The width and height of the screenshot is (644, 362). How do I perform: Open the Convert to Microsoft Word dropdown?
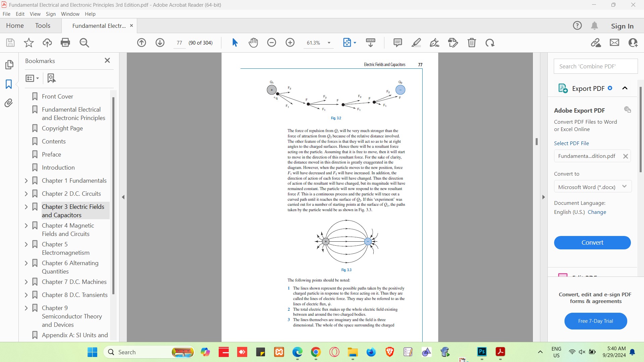(x=592, y=187)
